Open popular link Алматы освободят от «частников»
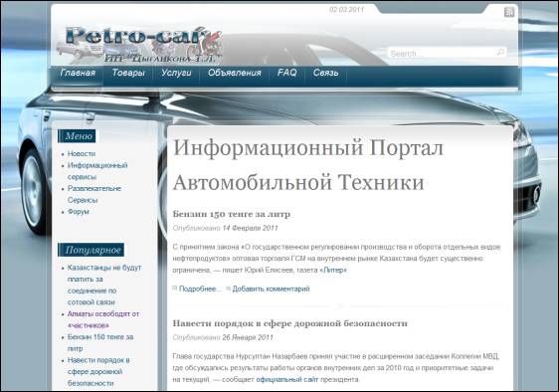 [x=103, y=319]
